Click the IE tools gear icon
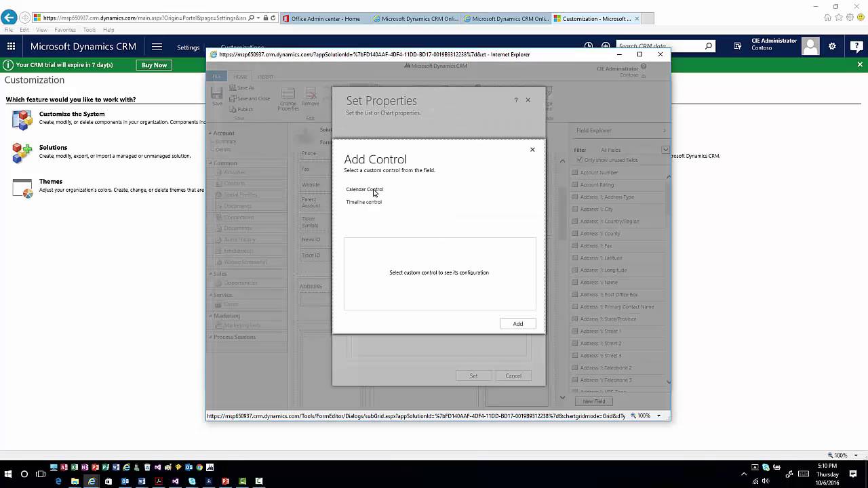 pyautogui.click(x=850, y=18)
